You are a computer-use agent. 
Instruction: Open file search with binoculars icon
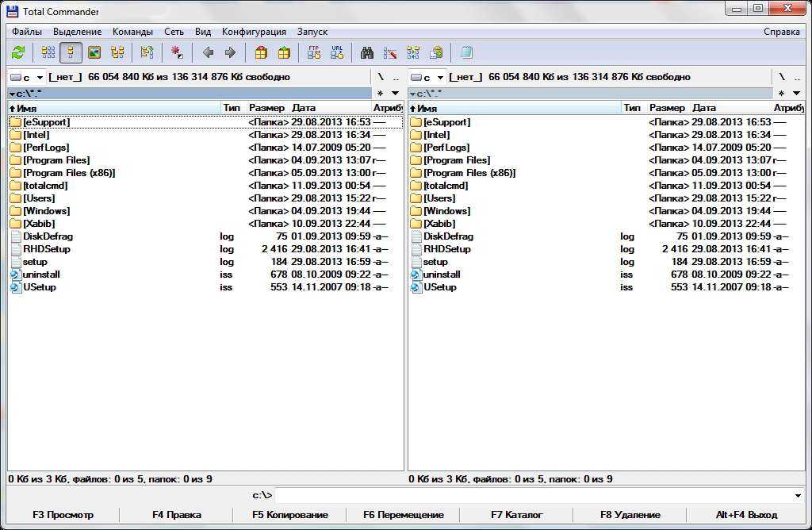point(367,53)
